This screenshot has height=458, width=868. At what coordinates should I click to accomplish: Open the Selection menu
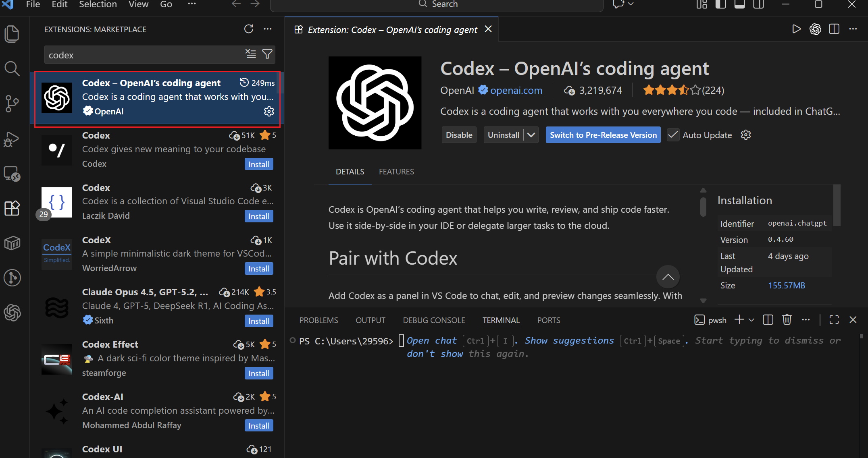click(x=98, y=4)
